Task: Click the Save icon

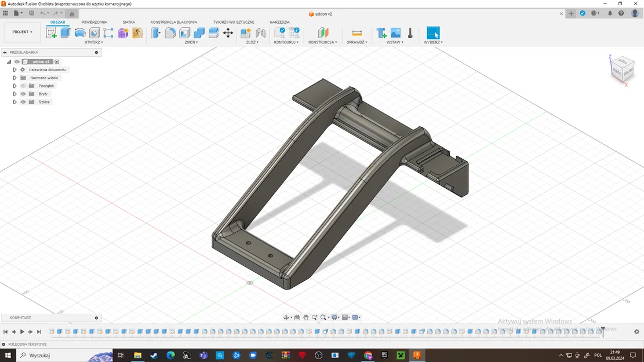Action: [31, 13]
